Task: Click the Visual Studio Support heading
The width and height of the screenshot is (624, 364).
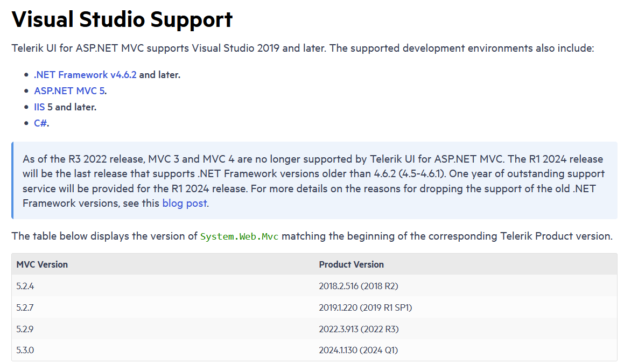Action: [x=122, y=19]
